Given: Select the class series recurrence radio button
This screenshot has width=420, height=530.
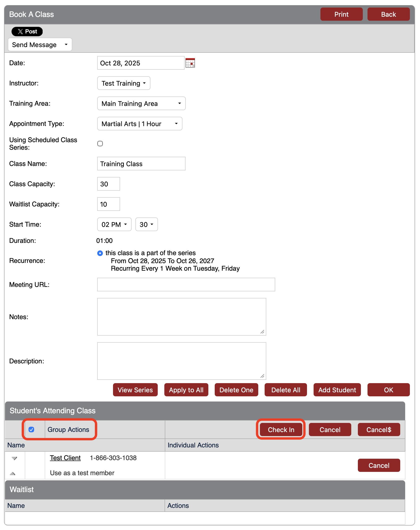Looking at the screenshot, I should [100, 253].
